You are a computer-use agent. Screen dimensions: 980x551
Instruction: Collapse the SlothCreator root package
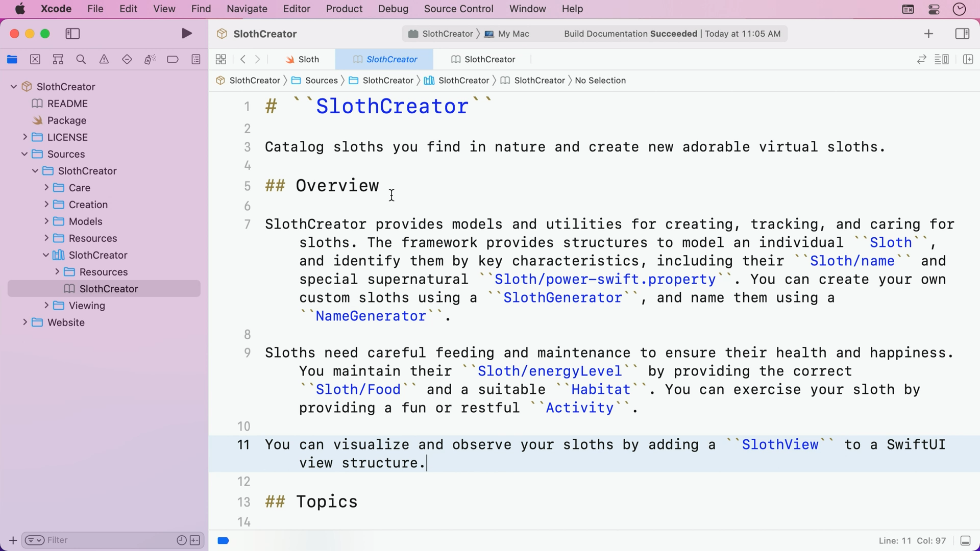pyautogui.click(x=14, y=87)
